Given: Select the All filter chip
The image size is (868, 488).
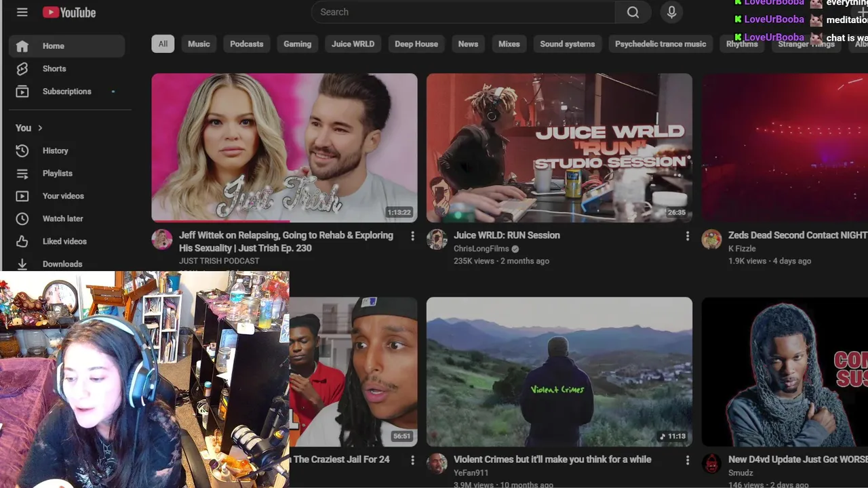Looking at the screenshot, I should point(163,44).
